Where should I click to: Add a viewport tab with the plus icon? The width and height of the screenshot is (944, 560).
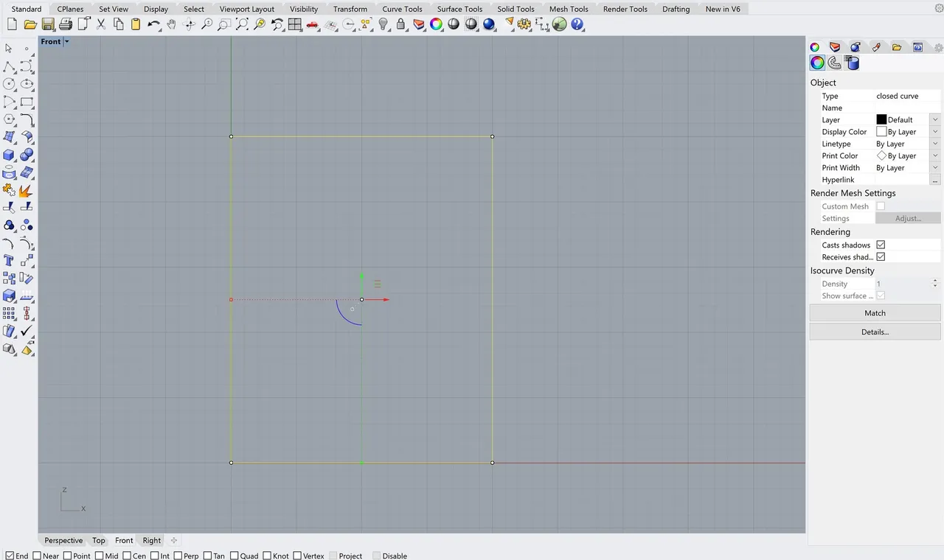coord(174,540)
